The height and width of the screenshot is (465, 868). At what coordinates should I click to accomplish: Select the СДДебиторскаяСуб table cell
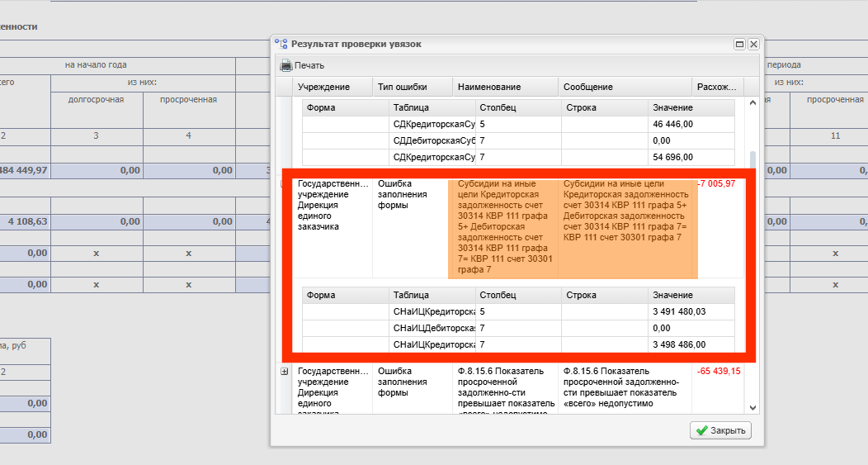[432, 140]
